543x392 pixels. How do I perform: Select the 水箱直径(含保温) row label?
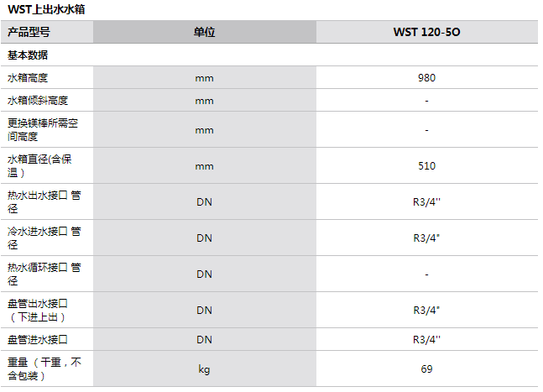(x=41, y=165)
